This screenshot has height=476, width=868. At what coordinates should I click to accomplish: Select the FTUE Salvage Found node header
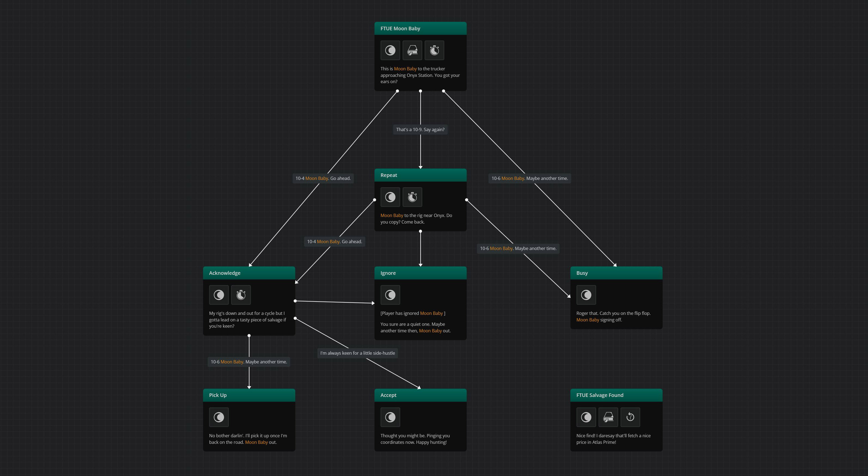(x=616, y=395)
